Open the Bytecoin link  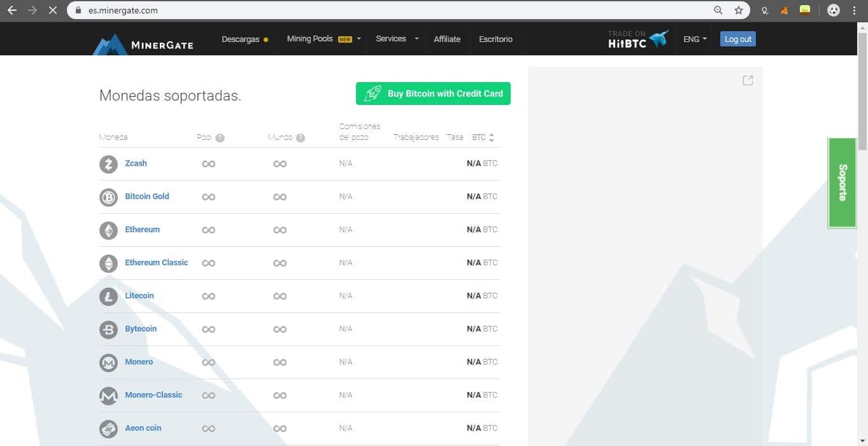click(x=141, y=329)
